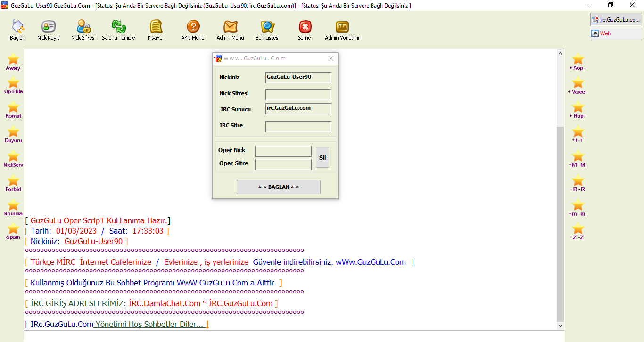644x342 pixels.
Task: Click the + Aop - star button
Action: point(578,62)
